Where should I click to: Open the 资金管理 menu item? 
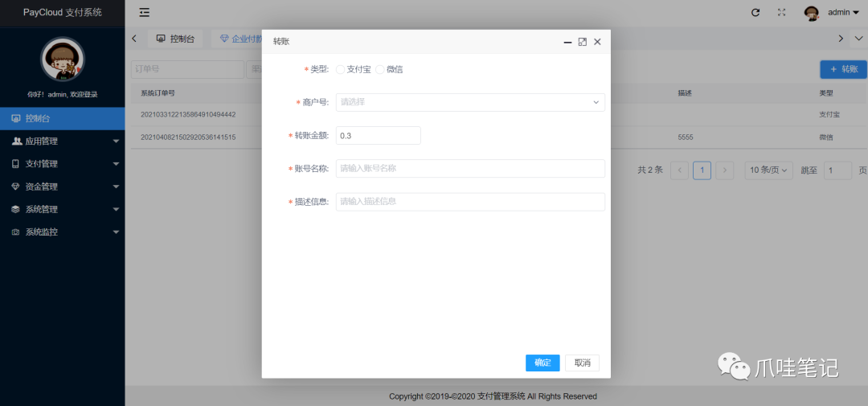[x=63, y=187]
